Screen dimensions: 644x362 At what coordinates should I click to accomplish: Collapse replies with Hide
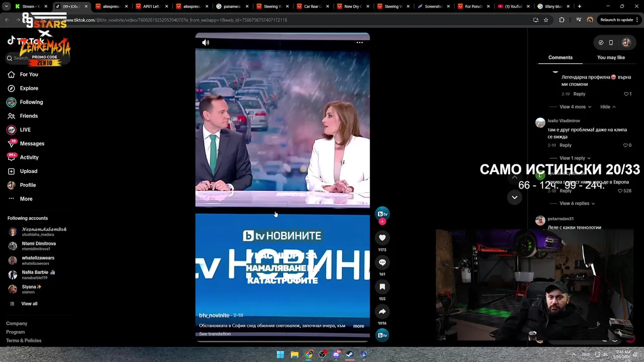pyautogui.click(x=608, y=107)
